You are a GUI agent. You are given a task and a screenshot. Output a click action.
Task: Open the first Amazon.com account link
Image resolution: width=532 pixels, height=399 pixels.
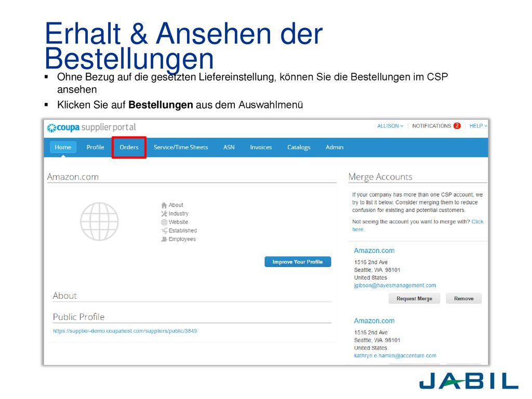click(x=374, y=251)
